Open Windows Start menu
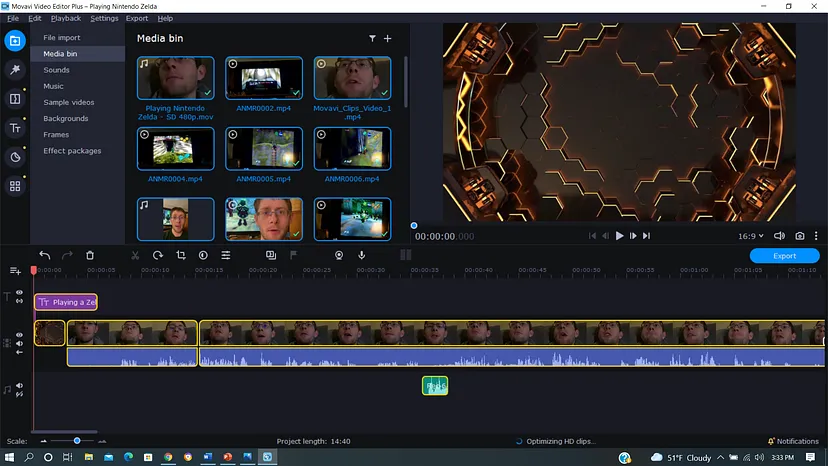The width and height of the screenshot is (828, 466). click(10, 458)
